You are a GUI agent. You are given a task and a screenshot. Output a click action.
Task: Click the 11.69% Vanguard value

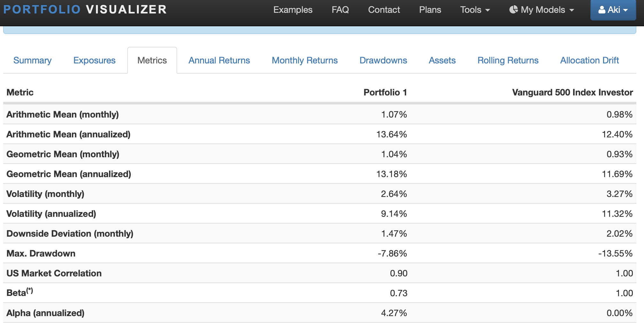point(617,174)
